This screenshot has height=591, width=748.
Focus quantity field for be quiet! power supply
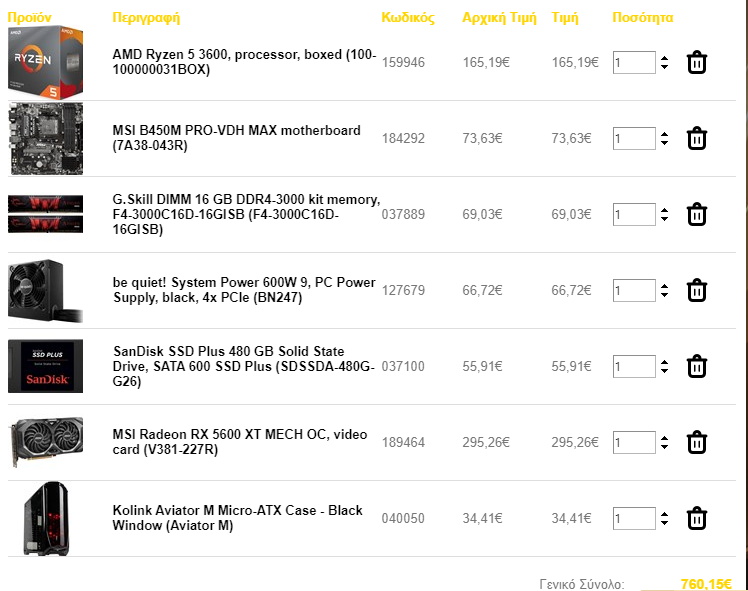click(x=634, y=290)
